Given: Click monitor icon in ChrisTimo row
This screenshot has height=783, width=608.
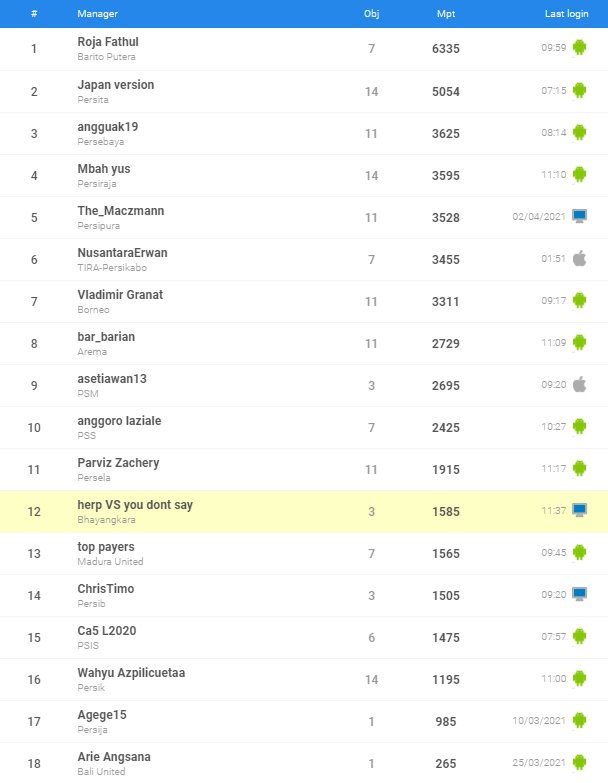Looking at the screenshot, I should pos(579,594).
